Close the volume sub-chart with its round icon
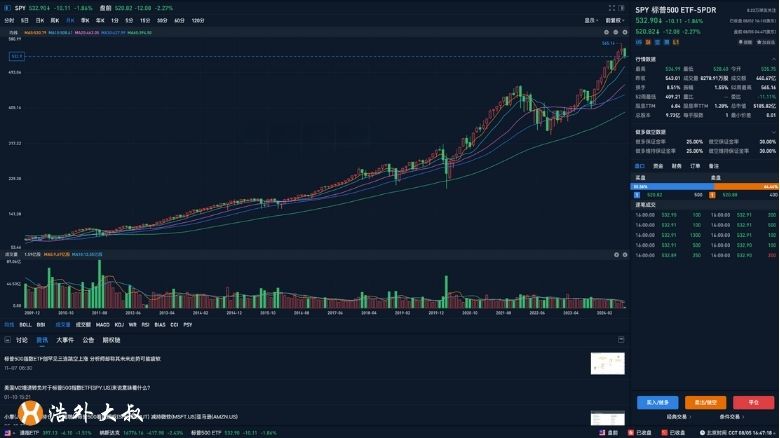 point(625,254)
